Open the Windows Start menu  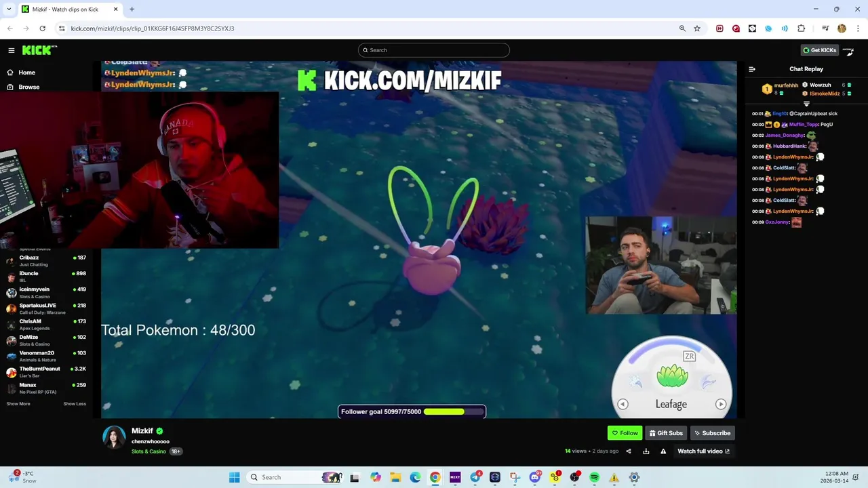point(234,477)
